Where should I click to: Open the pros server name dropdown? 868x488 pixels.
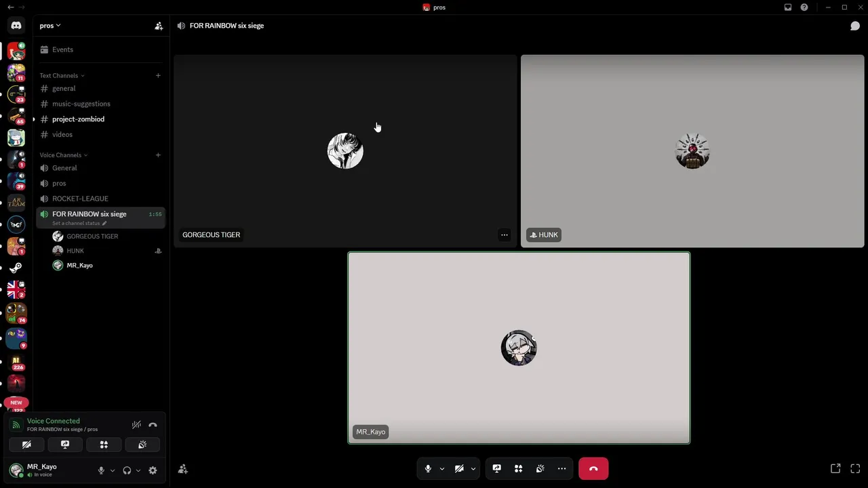(50, 26)
